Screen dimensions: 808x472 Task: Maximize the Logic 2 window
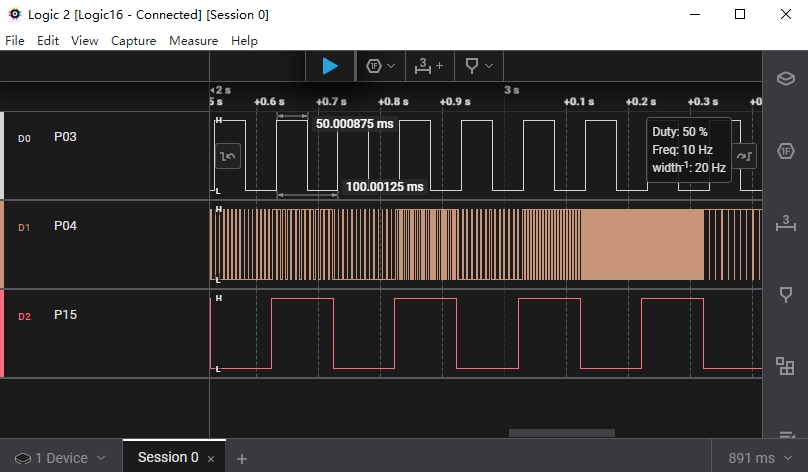pos(740,14)
